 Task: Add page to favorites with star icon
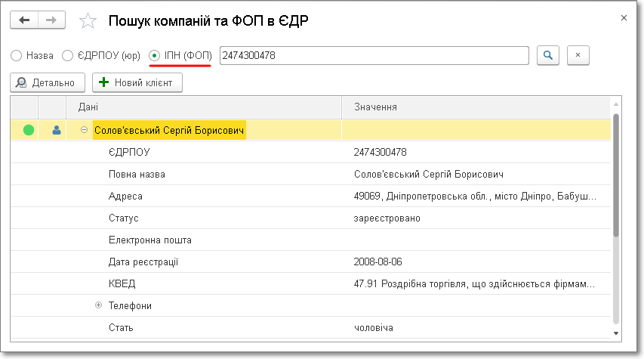[x=88, y=21]
